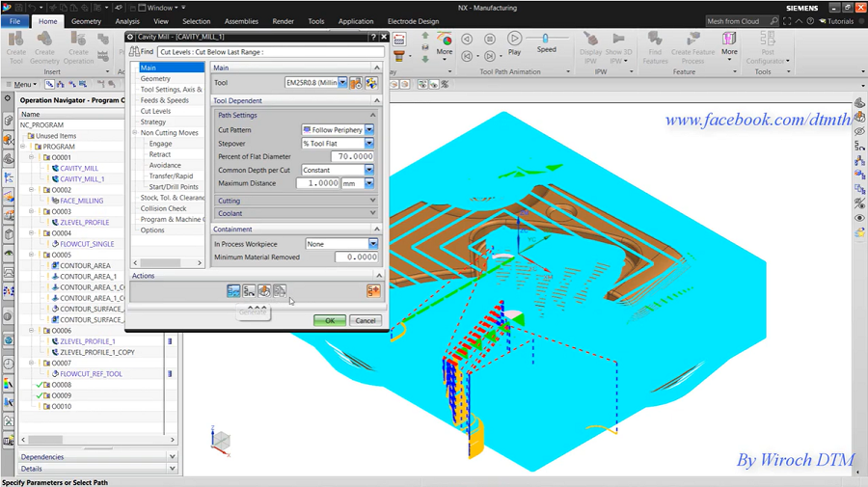Open the mm units dropdown for Maximum Distance

pos(369,183)
